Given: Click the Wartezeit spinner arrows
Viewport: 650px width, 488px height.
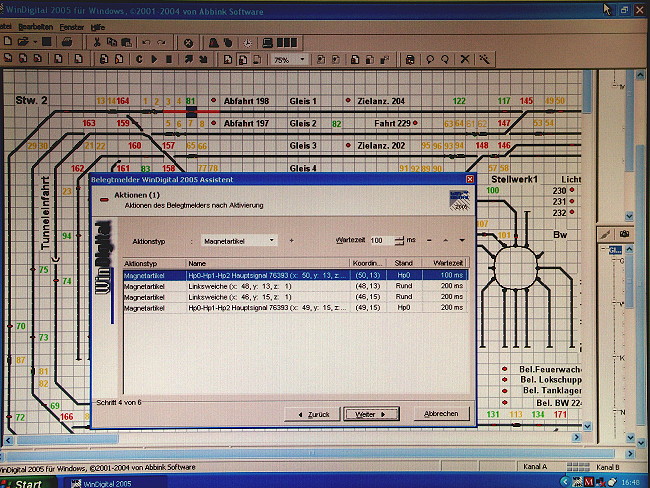Looking at the screenshot, I should coord(399,240).
